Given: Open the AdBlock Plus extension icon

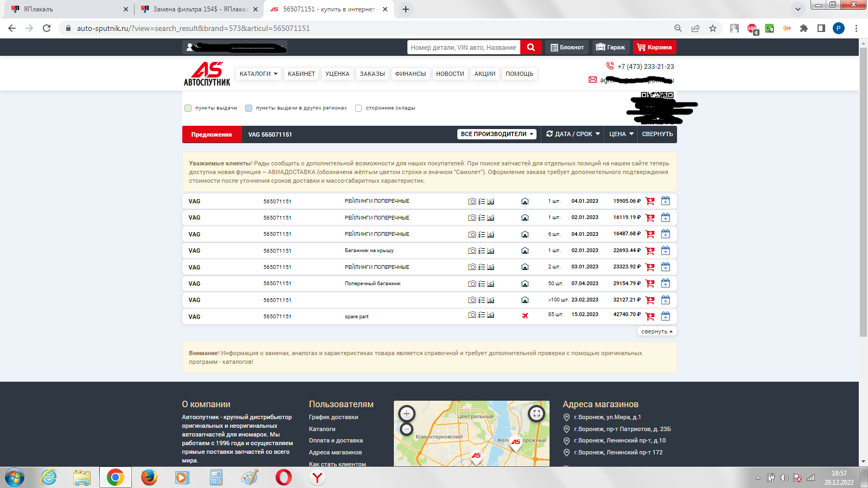Looking at the screenshot, I should click(752, 28).
